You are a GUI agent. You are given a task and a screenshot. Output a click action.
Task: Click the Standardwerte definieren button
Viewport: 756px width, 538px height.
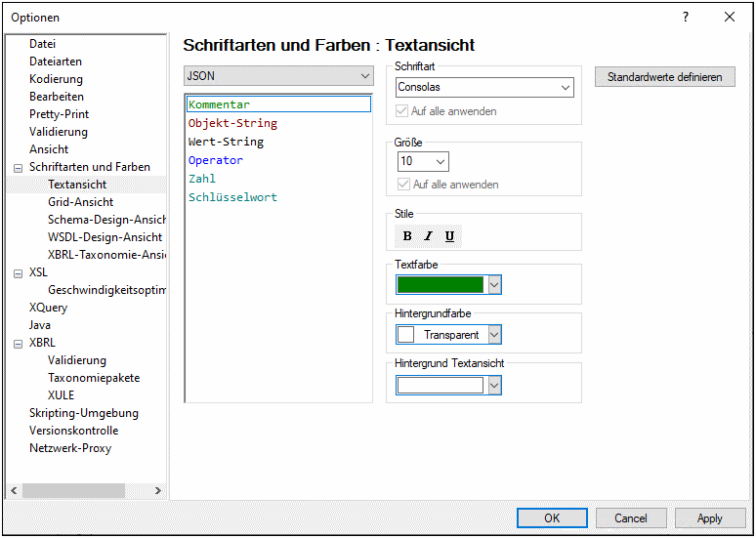(x=664, y=77)
